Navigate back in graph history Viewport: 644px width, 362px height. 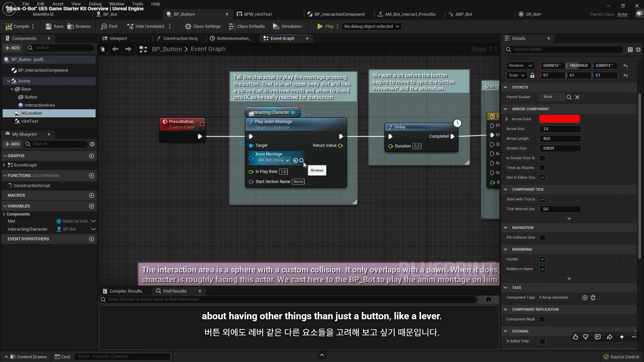point(115,49)
